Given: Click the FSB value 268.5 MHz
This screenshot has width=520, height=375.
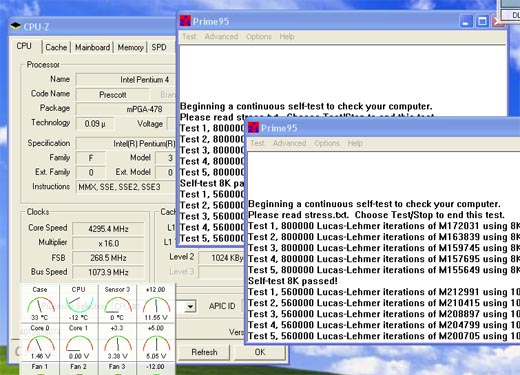Looking at the screenshot, I should 108,258.
